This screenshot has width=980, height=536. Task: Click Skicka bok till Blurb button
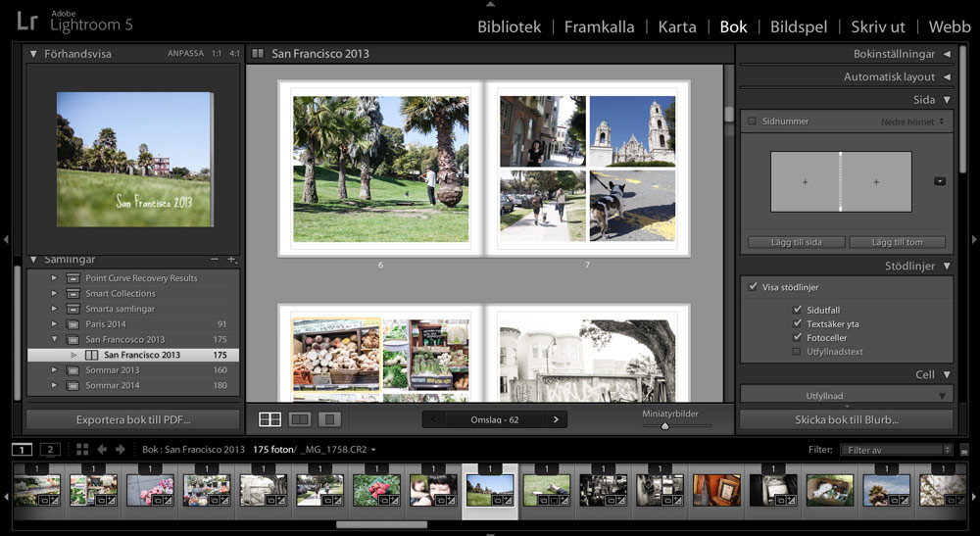846,419
